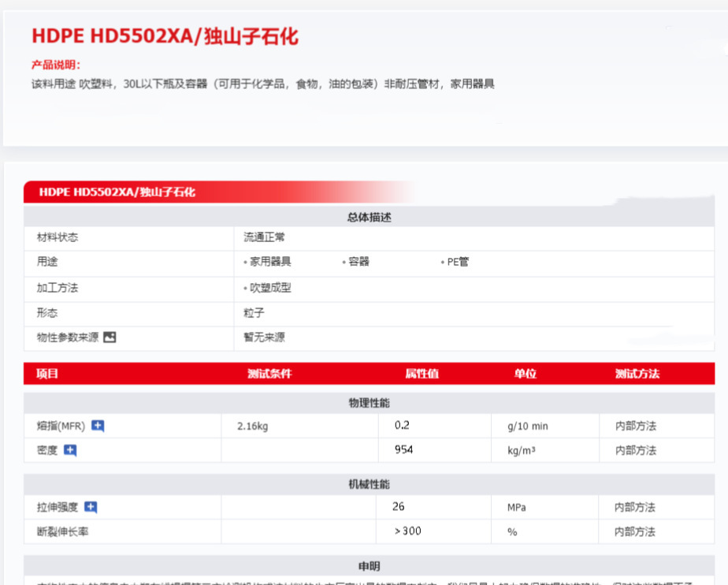Viewport: 728px width, 585px height.
Task: Click the 954 density value
Action: coord(403,449)
